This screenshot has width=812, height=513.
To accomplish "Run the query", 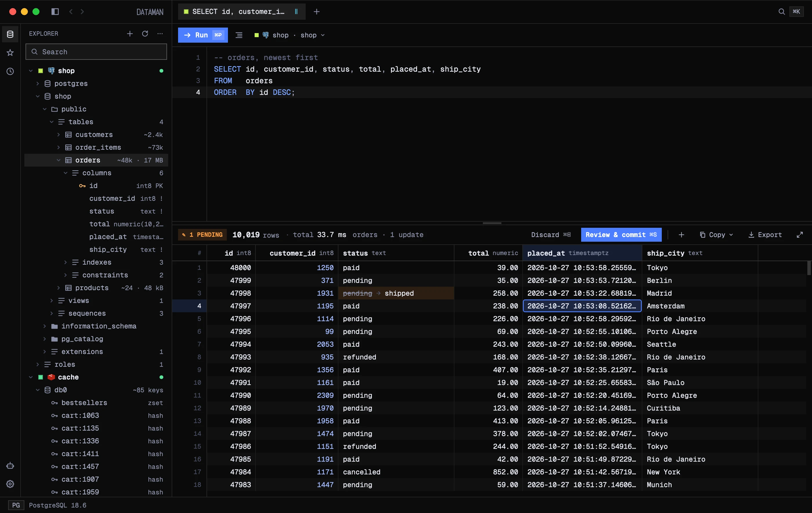I will click(203, 35).
